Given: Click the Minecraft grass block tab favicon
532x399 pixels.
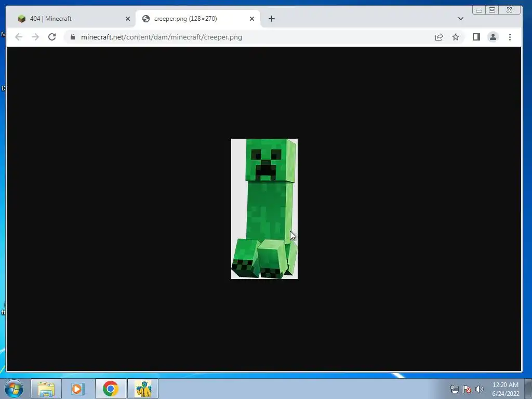Looking at the screenshot, I should pos(22,19).
